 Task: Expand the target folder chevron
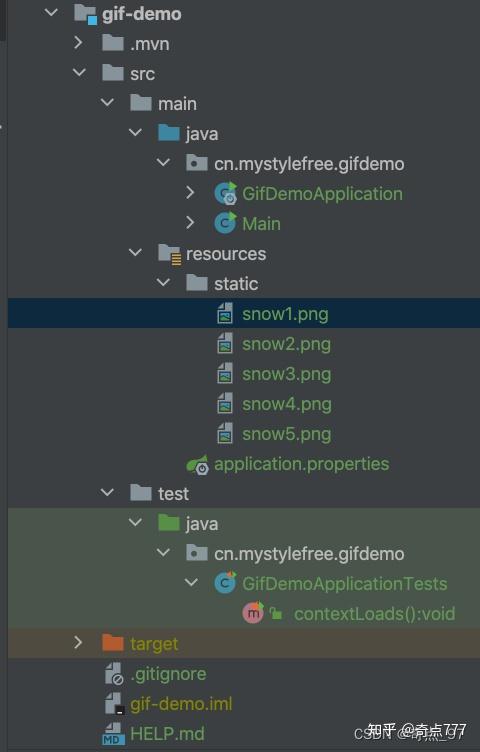coord(79,643)
